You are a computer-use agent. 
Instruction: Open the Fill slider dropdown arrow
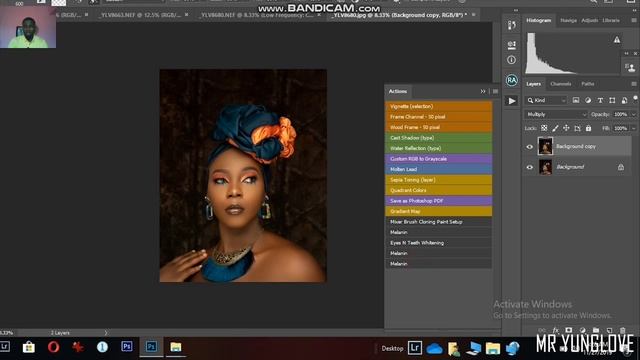tap(633, 128)
